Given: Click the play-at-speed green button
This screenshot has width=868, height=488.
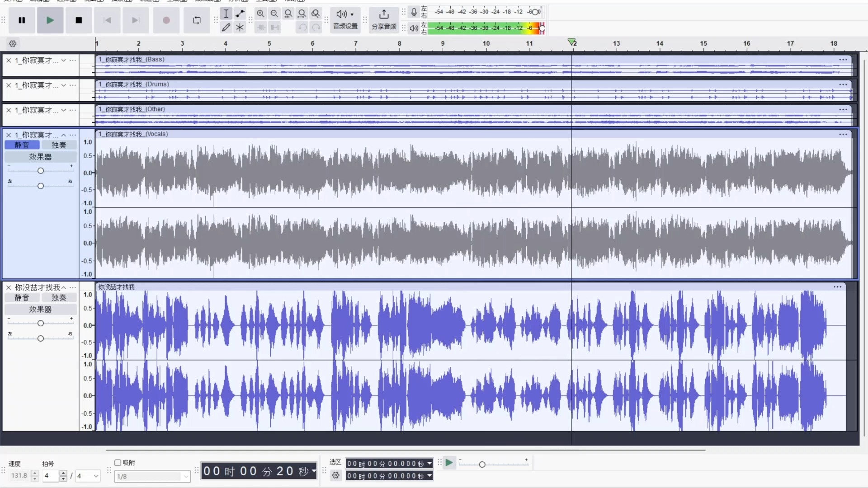Looking at the screenshot, I should [x=449, y=463].
